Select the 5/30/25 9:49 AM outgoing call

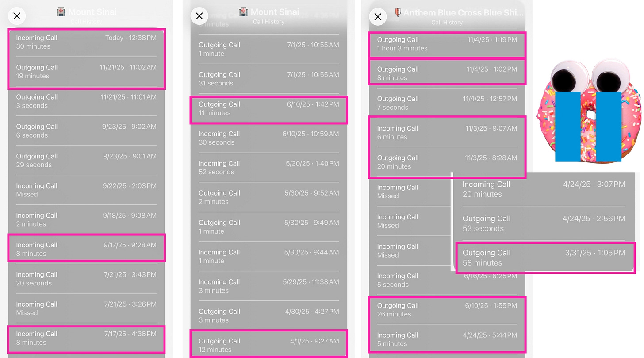point(269,227)
